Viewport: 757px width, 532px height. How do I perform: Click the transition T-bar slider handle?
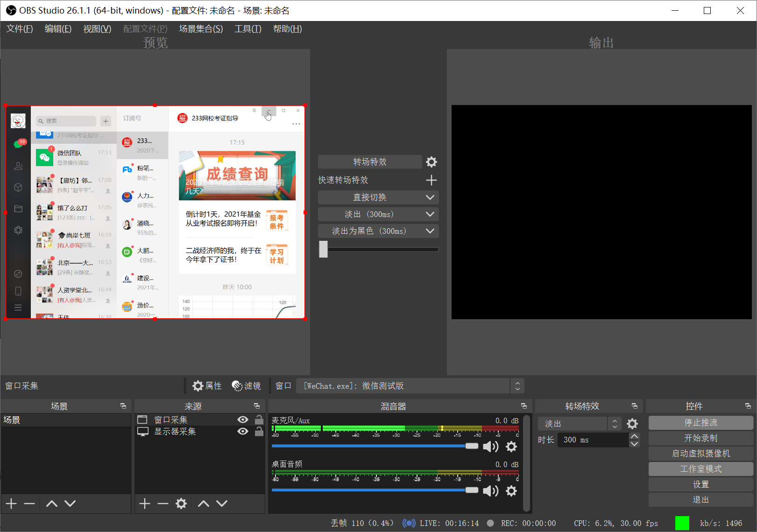tap(323, 249)
